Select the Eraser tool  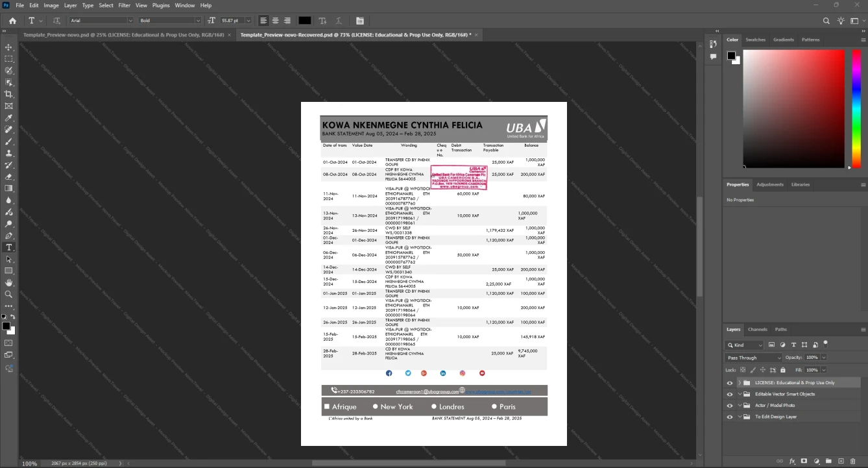[8, 177]
